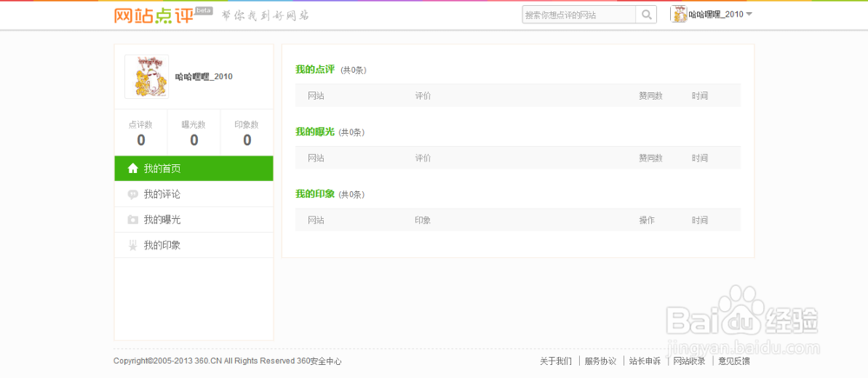Click the 曝光数 count of 0
The width and height of the screenshot is (868, 378).
[x=194, y=140]
